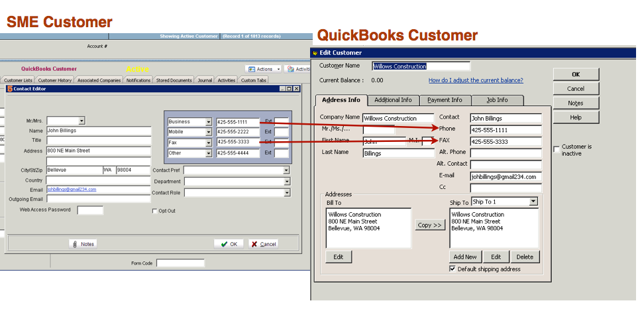Click the Company Name input field
The width and height of the screenshot is (644, 317).
pyautogui.click(x=398, y=119)
